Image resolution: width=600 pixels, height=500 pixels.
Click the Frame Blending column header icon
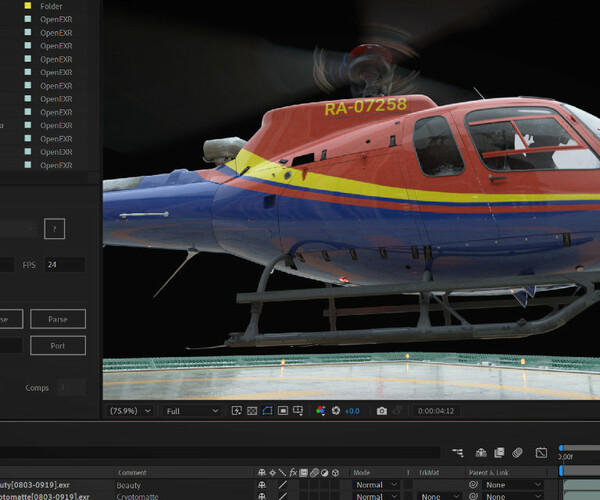click(303, 473)
